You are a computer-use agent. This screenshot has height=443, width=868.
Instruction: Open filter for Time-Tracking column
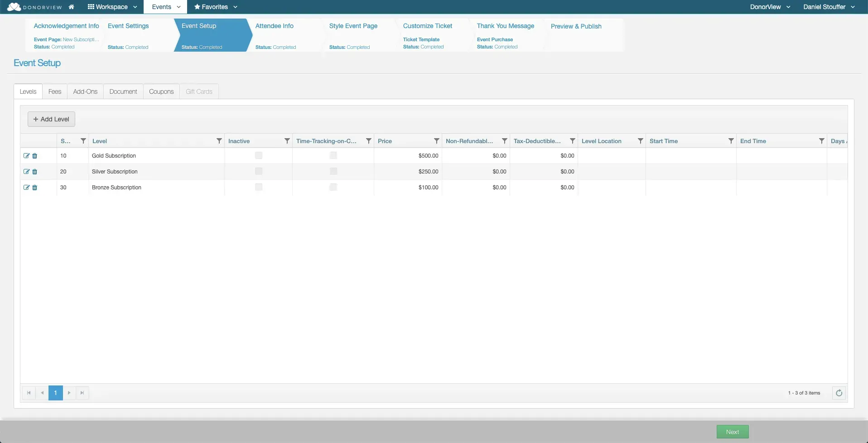(x=369, y=141)
